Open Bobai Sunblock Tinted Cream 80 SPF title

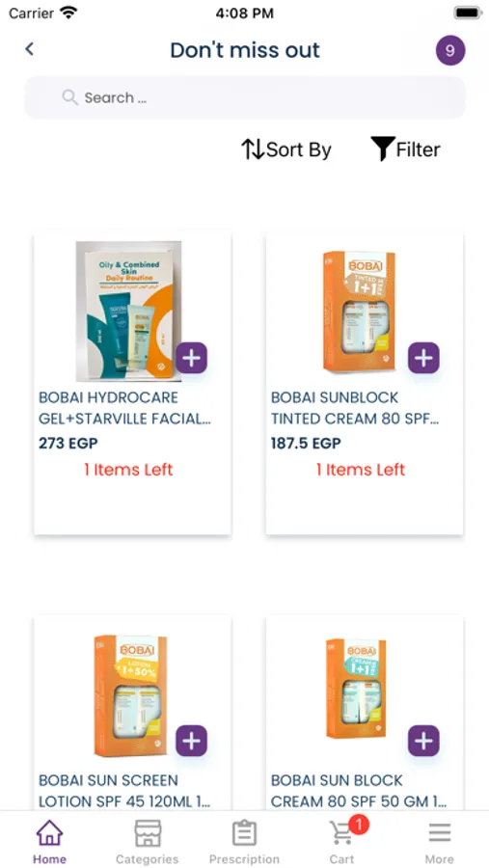click(355, 408)
